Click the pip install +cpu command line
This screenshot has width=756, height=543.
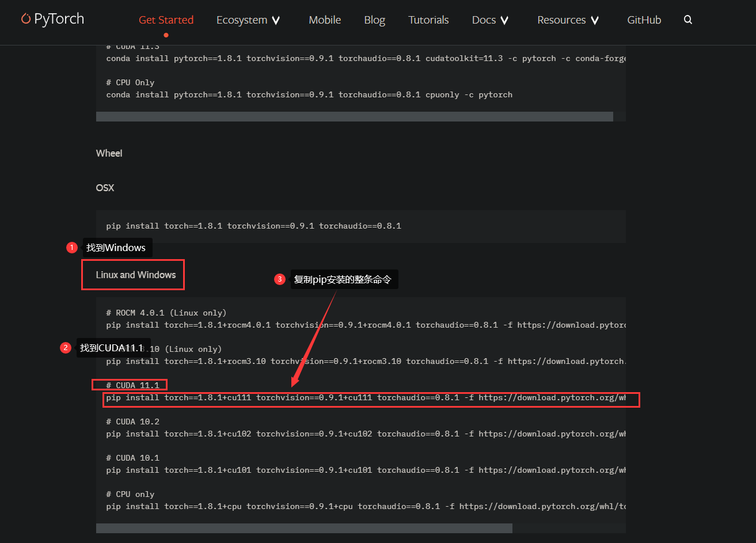click(x=366, y=506)
